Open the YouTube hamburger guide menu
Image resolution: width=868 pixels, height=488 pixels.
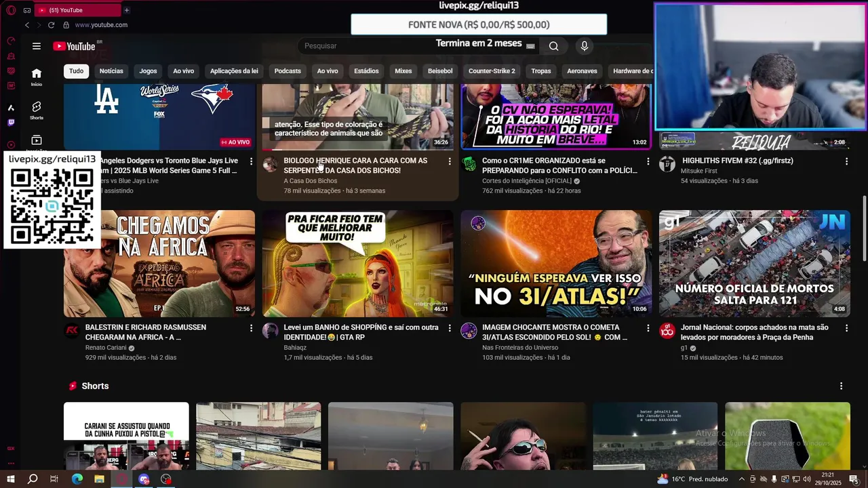click(x=37, y=46)
